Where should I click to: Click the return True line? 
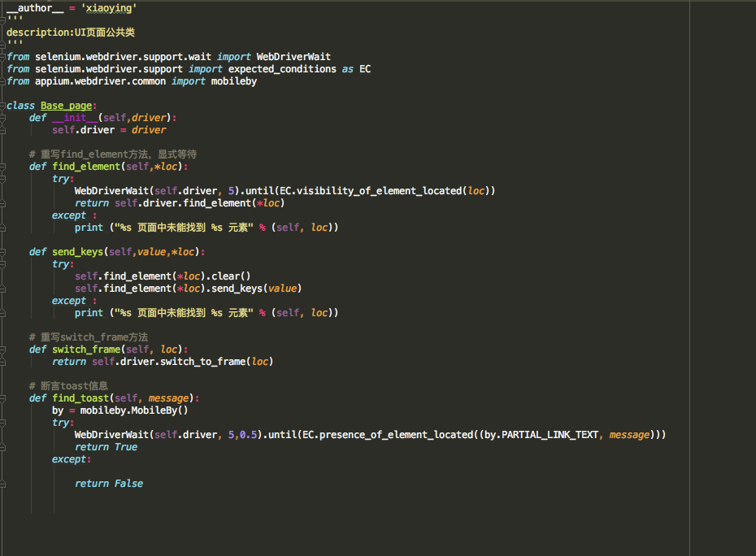[x=106, y=447]
